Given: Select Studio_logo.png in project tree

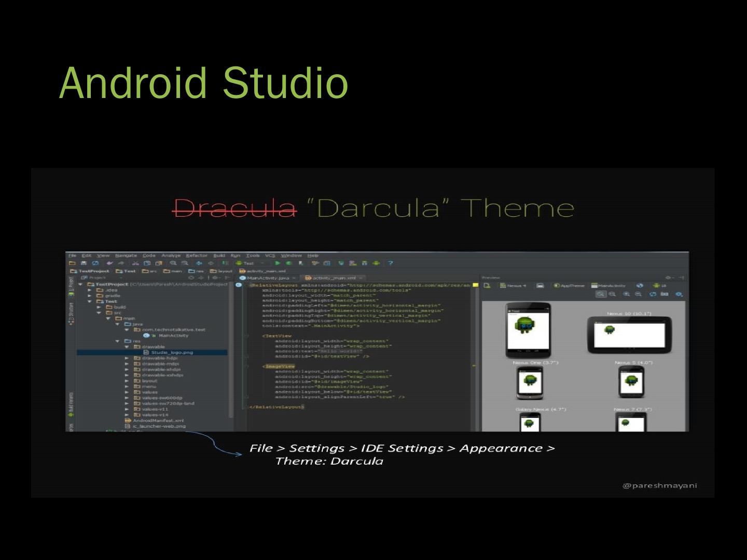Looking at the screenshot, I should click(172, 353).
